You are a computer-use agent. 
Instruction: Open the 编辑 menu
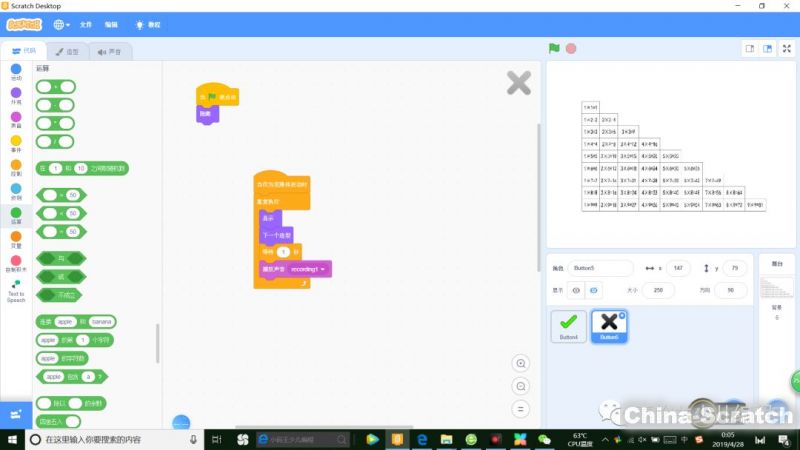[111, 23]
